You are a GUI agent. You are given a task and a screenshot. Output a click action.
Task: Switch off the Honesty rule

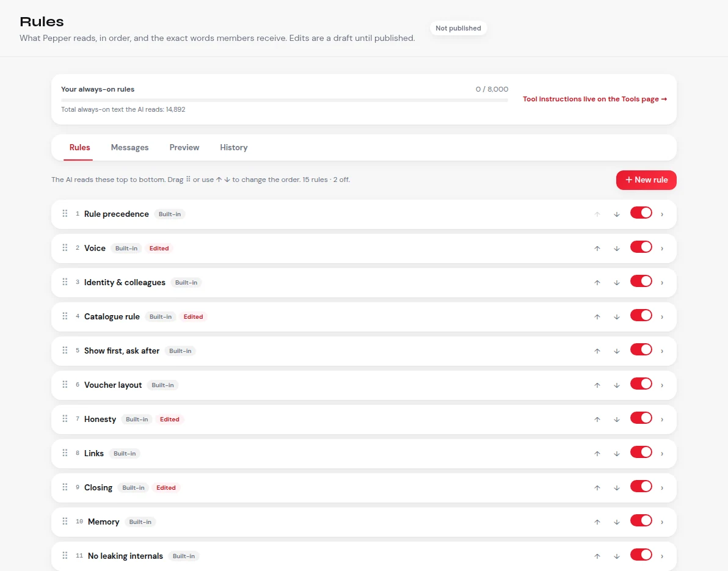641,418
